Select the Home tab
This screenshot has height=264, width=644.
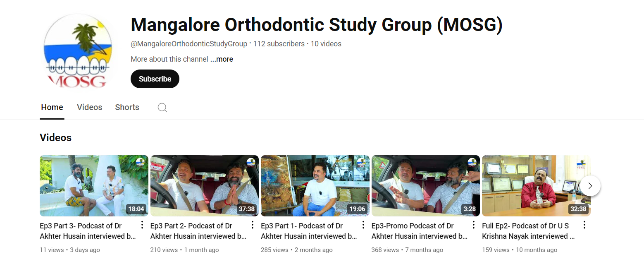coord(52,107)
